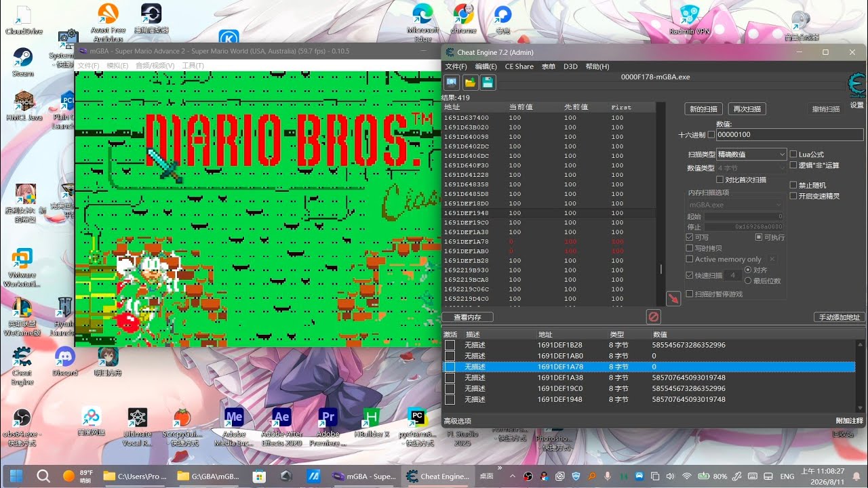Clear address list with red prohibition icon
The height and width of the screenshot is (488, 868).
tap(653, 317)
